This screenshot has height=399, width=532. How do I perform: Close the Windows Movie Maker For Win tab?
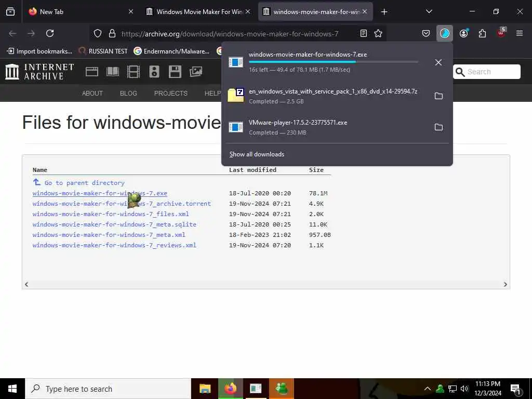(248, 11)
